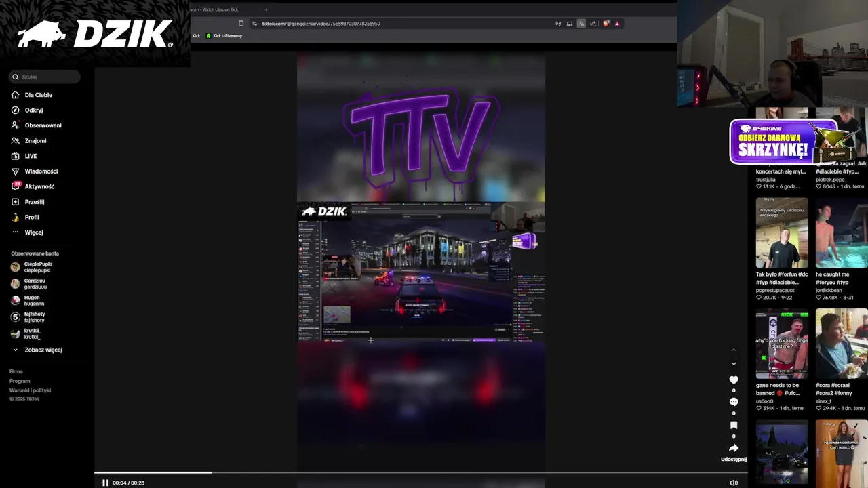868x488 pixels.
Task: Open the Program footer link
Action: coord(20,381)
